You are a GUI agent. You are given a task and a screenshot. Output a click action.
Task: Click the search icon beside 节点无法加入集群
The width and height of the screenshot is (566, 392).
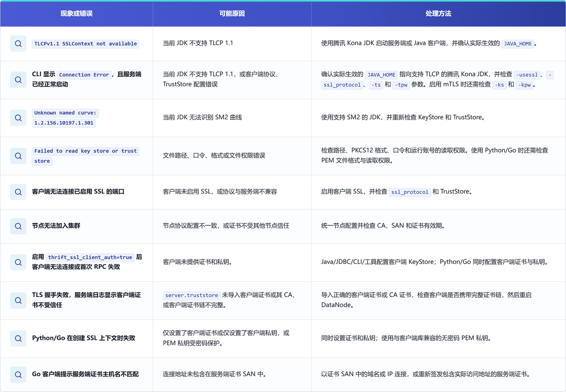click(x=18, y=226)
